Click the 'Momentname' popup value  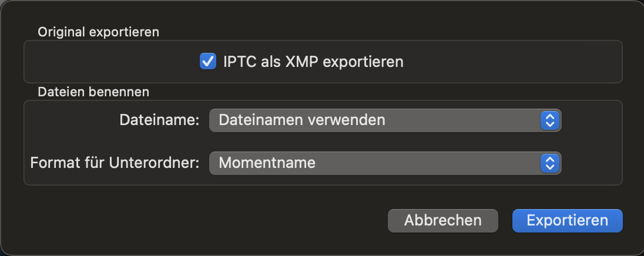tap(267, 163)
